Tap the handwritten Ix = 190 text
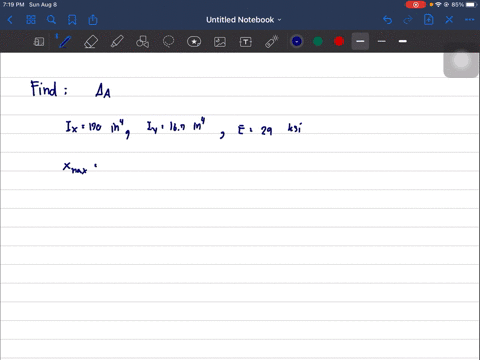The width and height of the screenshot is (480, 360). point(84,127)
